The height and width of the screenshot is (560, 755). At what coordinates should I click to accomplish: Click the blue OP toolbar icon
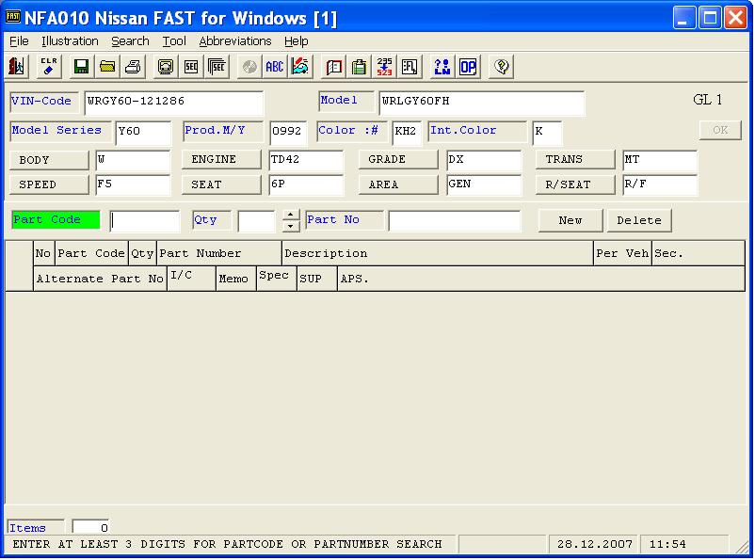[468, 67]
